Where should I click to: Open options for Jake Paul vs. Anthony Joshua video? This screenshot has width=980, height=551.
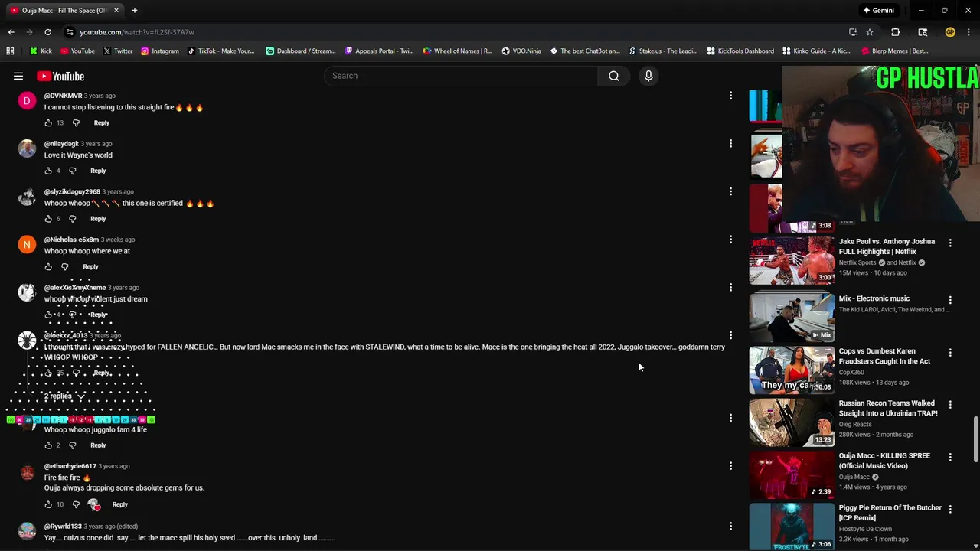[950, 243]
